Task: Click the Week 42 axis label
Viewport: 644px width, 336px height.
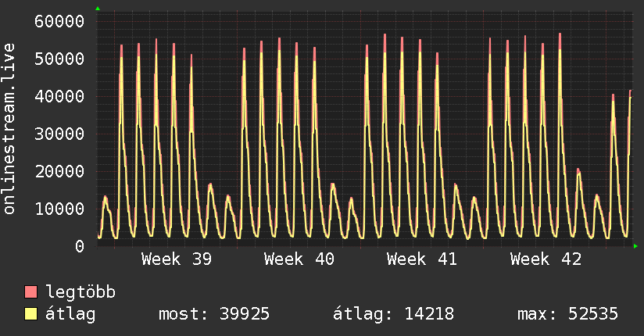Action: pyautogui.click(x=546, y=259)
